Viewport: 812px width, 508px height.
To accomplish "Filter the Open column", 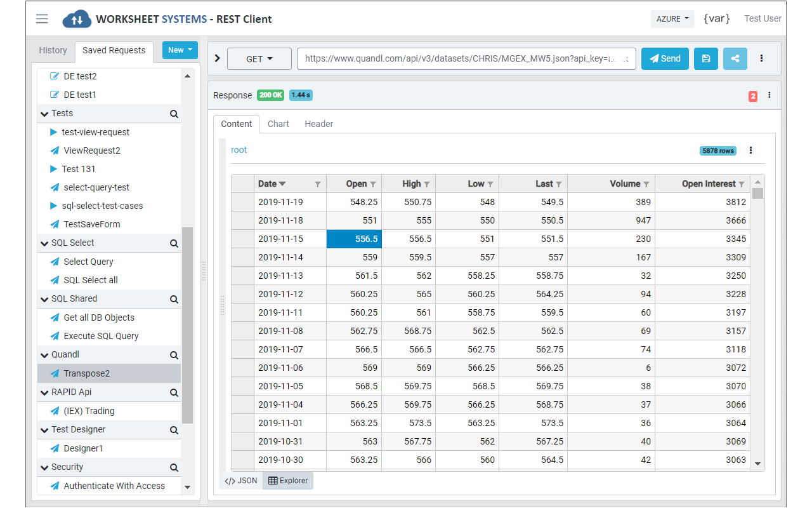I will [373, 184].
